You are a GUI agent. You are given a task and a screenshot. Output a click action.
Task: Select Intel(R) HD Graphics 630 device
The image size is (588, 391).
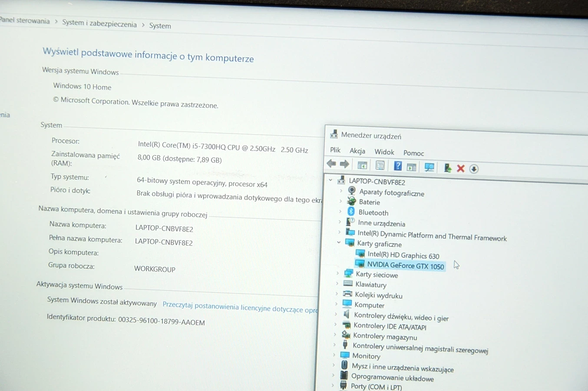tap(403, 255)
